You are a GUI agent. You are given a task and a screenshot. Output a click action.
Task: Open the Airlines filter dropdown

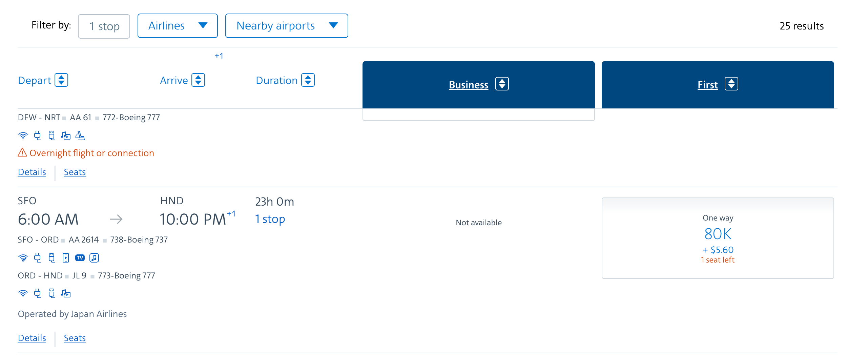click(177, 25)
